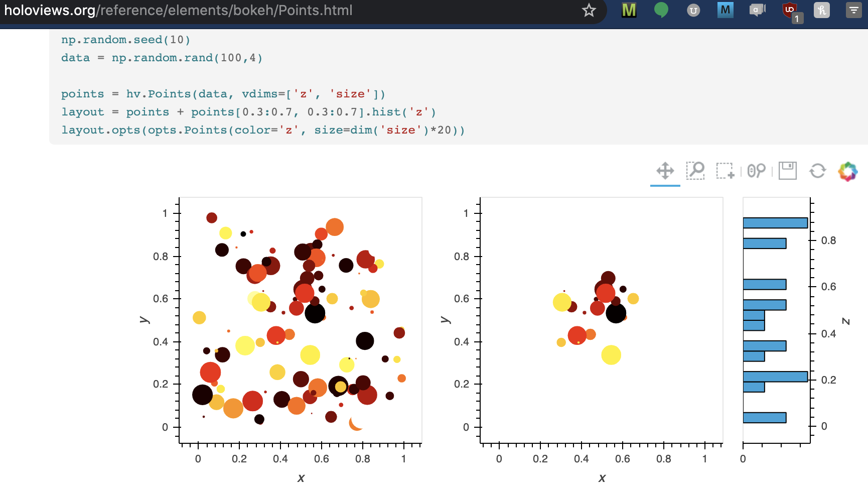
Task: Open the filter-lines toolbar menu
Action: pos(853,10)
